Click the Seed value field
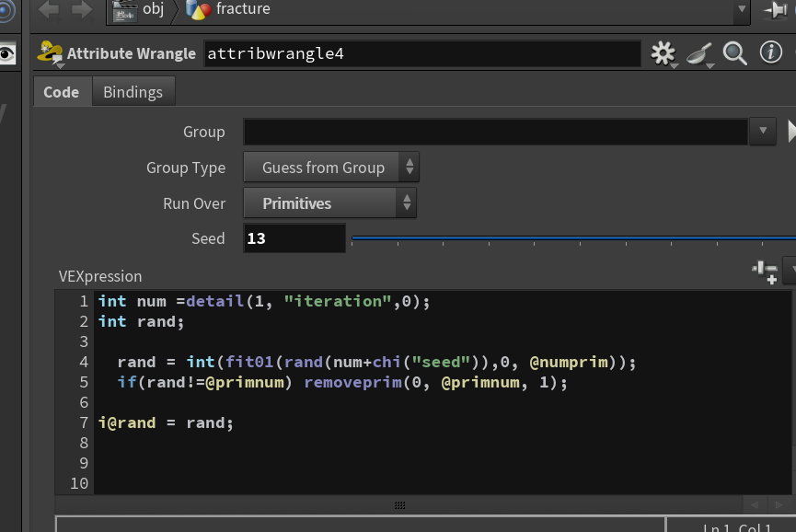 [294, 238]
